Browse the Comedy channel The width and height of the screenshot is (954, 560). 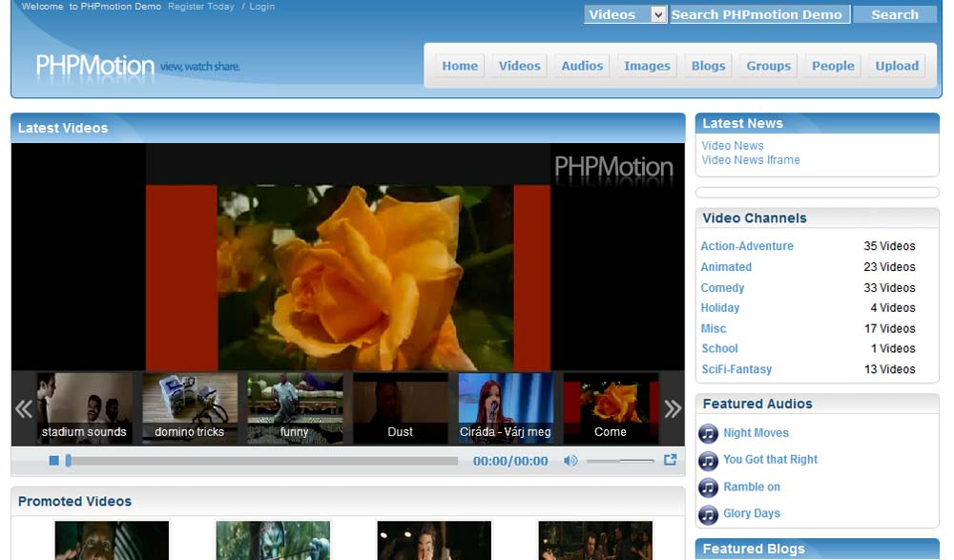[x=722, y=287]
